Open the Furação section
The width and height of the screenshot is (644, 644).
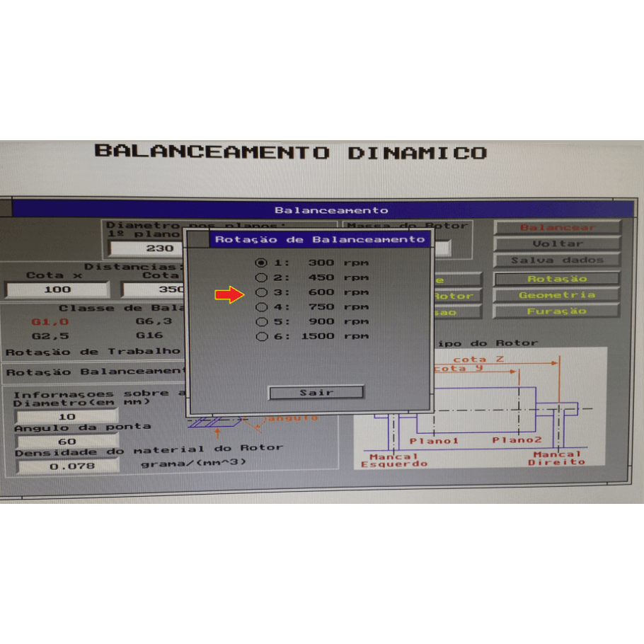557,311
